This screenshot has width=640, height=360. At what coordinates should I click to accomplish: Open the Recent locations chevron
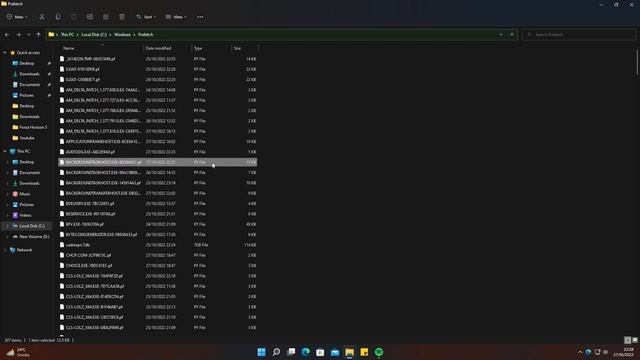[29, 35]
